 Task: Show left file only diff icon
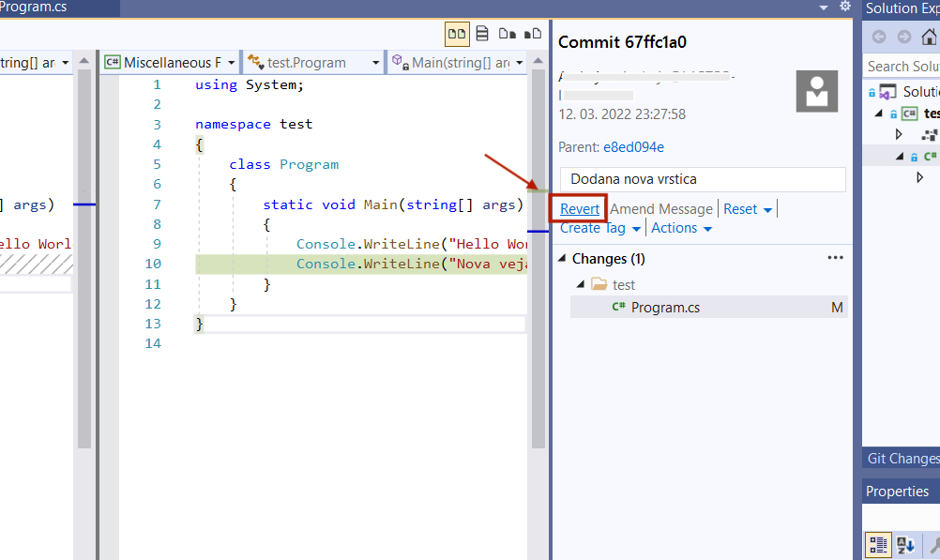click(508, 34)
